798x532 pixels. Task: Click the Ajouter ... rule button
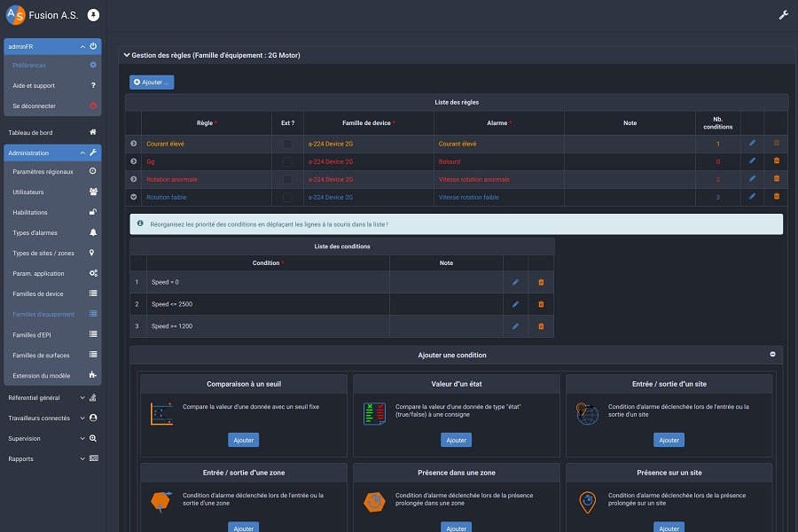pos(152,82)
